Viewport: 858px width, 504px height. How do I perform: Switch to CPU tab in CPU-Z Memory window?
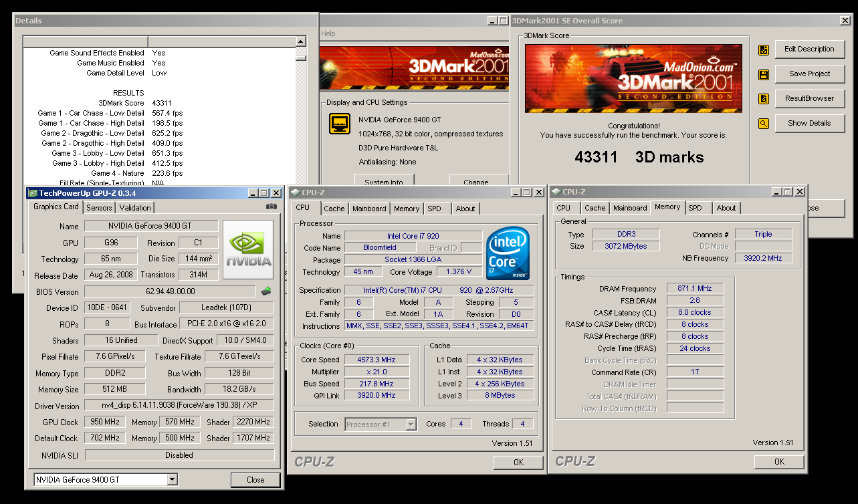564,208
